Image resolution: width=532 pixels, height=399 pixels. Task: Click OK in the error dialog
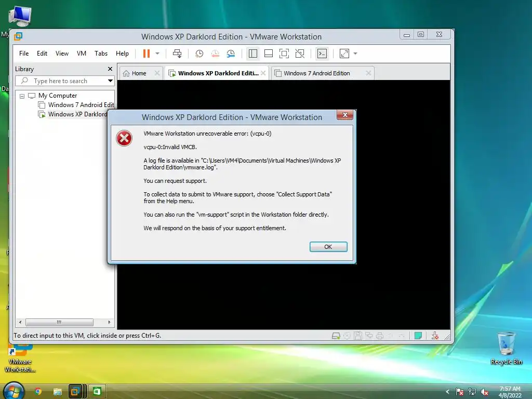coord(328,247)
